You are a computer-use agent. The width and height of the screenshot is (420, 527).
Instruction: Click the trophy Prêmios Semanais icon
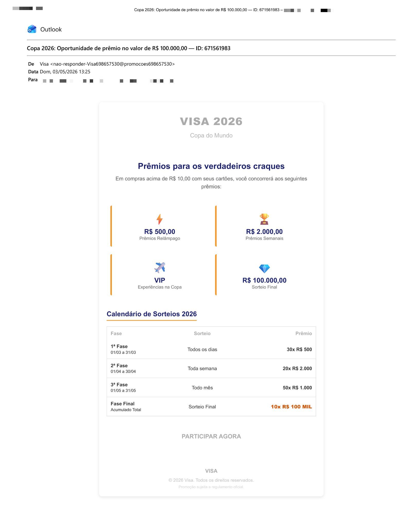pos(264,219)
